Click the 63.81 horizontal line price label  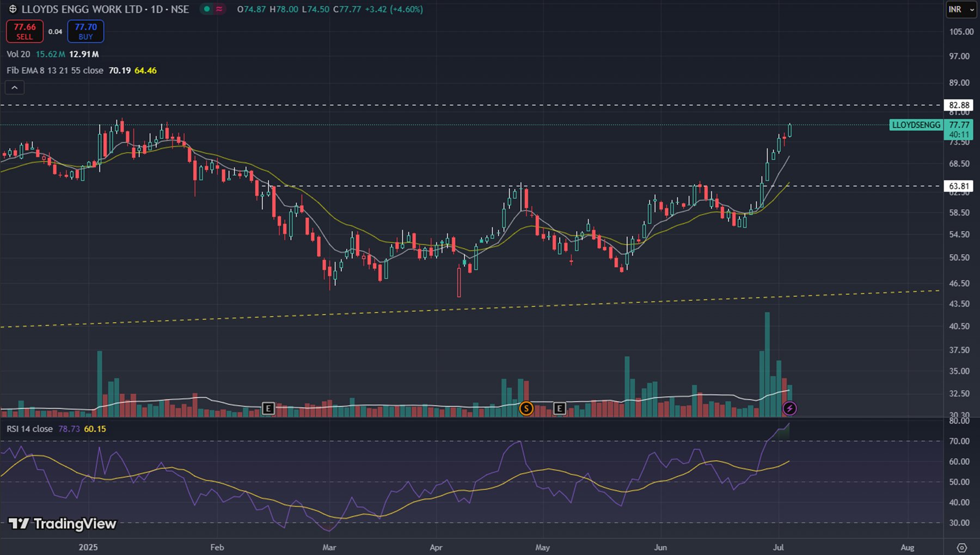pos(959,186)
